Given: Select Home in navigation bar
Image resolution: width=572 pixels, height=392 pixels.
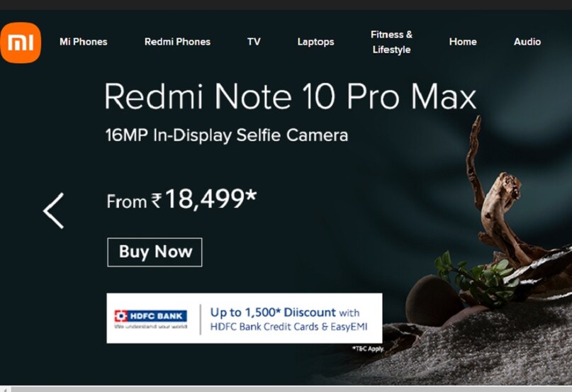Looking at the screenshot, I should (463, 42).
